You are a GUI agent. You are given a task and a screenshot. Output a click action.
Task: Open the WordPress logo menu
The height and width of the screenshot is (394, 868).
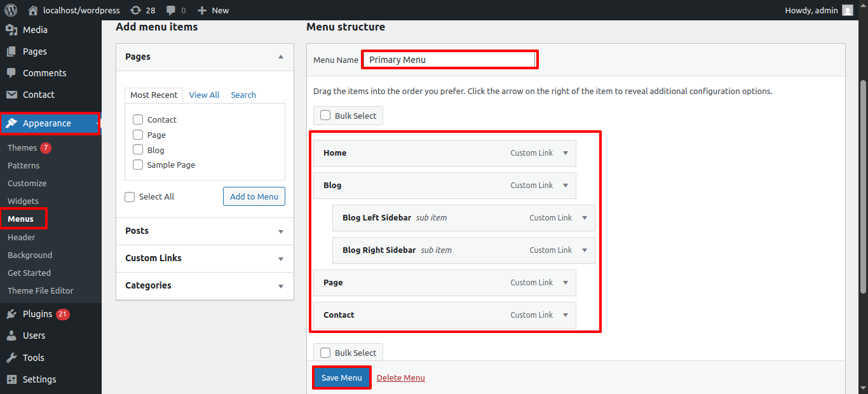tap(11, 10)
